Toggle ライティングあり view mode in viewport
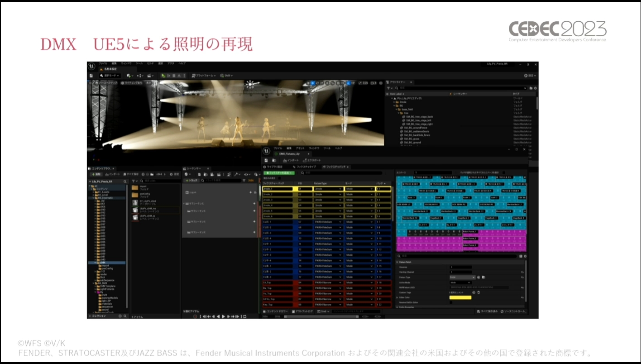This screenshot has height=364, width=641. 132,83
